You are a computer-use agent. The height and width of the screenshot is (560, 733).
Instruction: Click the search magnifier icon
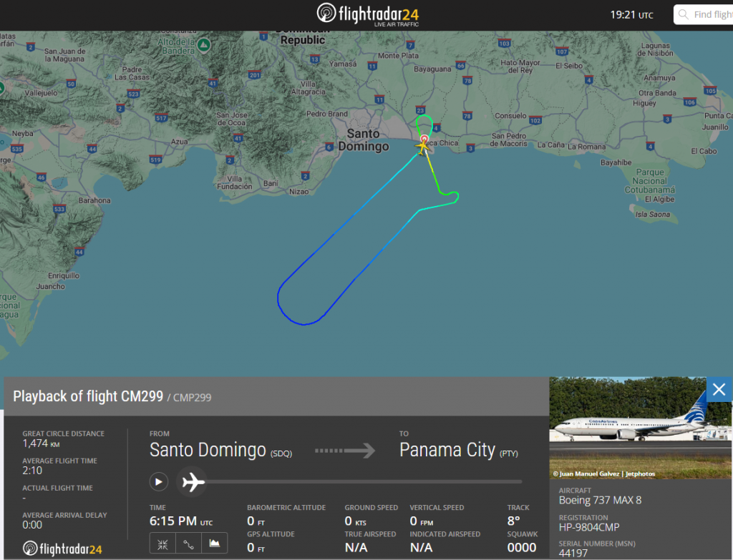coord(683,15)
